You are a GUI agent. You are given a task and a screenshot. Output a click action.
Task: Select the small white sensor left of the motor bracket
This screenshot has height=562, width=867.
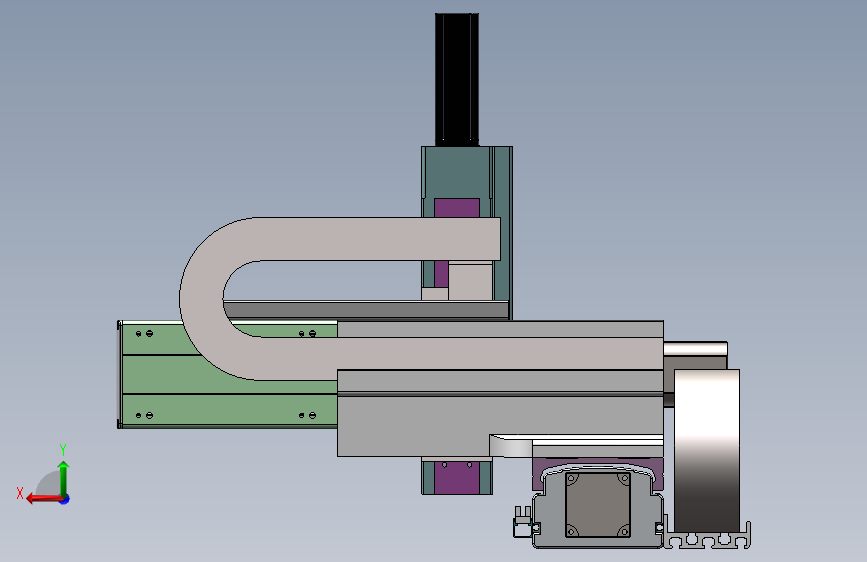[523, 523]
